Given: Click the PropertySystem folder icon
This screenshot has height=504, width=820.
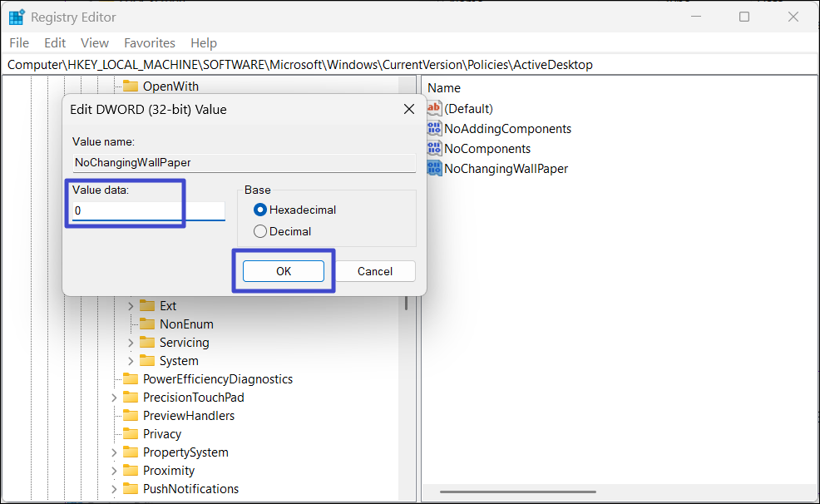Looking at the screenshot, I should click(x=131, y=452).
